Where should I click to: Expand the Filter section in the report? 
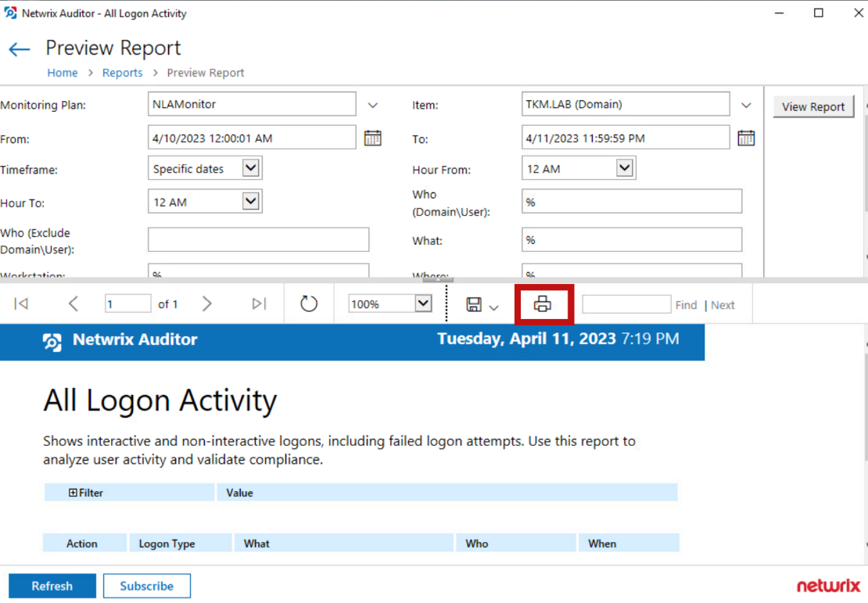pos(73,493)
